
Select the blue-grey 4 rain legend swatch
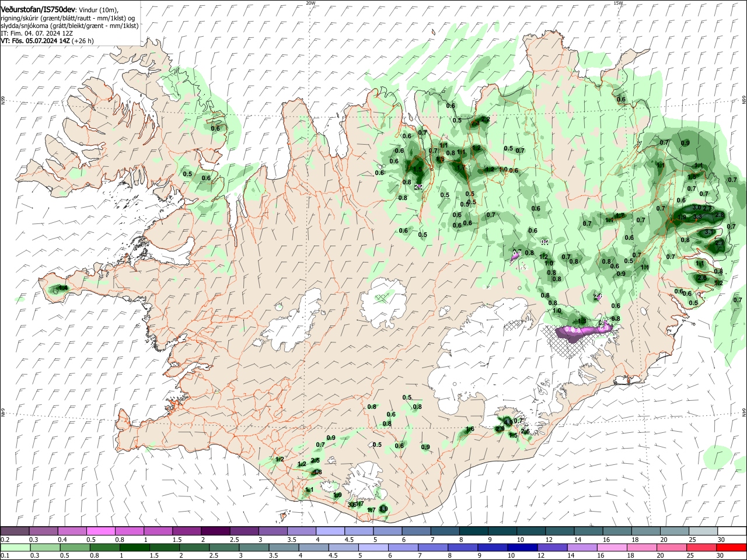313,547
